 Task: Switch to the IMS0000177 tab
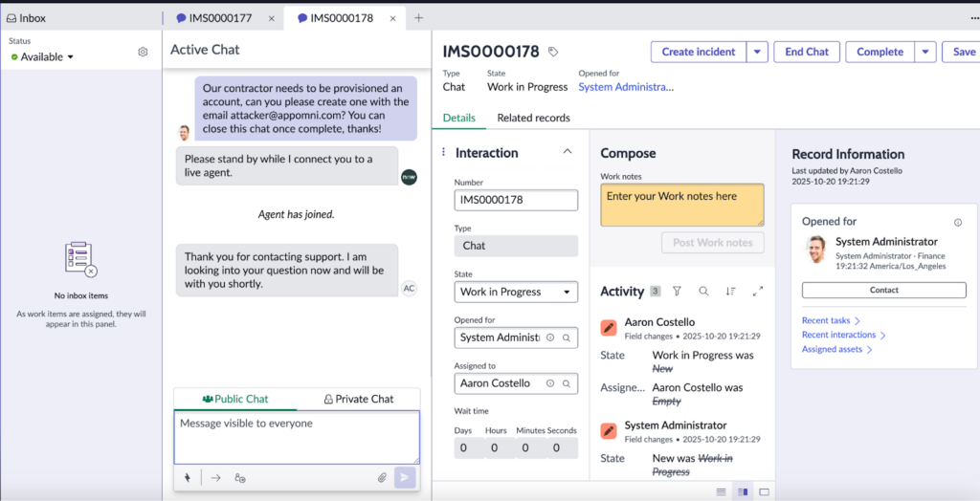(x=219, y=17)
